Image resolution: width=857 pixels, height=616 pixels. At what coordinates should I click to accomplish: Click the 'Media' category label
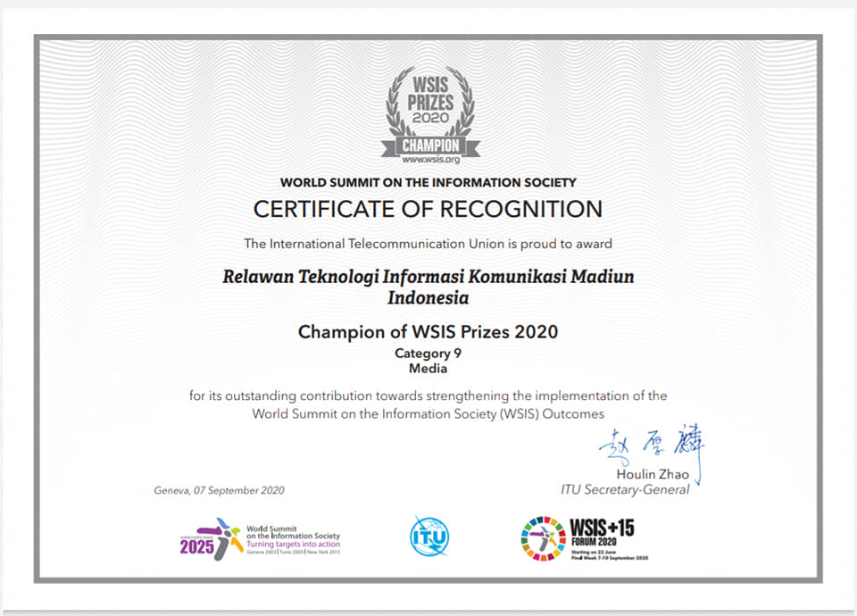coord(428,369)
